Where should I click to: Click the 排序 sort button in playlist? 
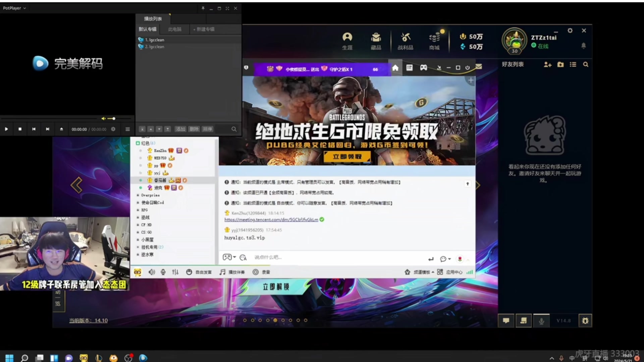(207, 129)
